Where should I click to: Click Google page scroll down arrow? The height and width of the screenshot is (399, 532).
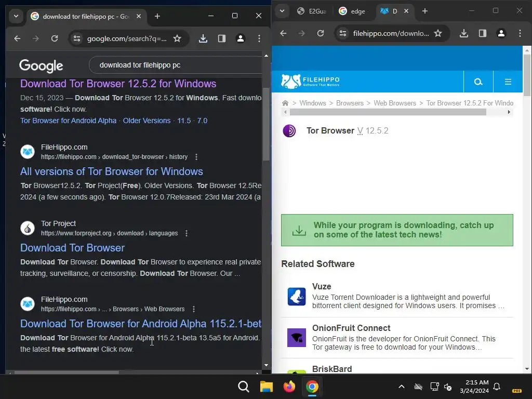pyautogui.click(x=266, y=365)
